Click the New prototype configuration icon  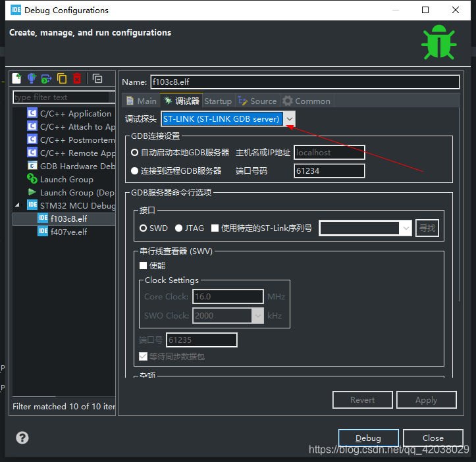pyautogui.click(x=32, y=78)
